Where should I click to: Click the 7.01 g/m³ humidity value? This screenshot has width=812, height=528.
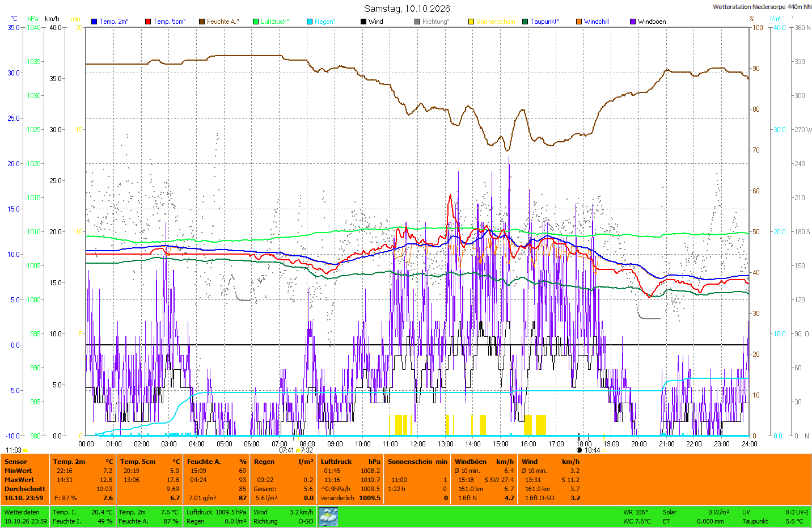202,498
